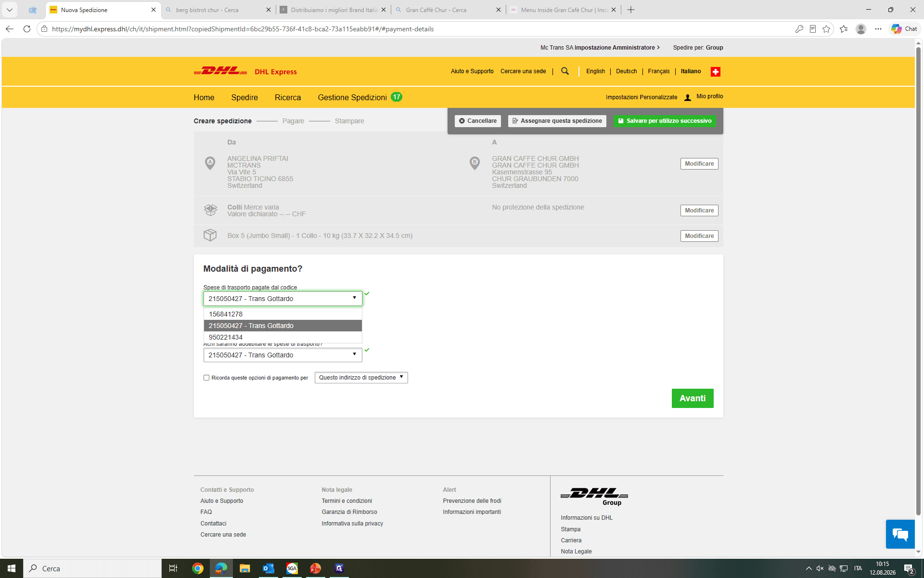Click the Mio profilo person icon
924x578 pixels.
point(688,97)
